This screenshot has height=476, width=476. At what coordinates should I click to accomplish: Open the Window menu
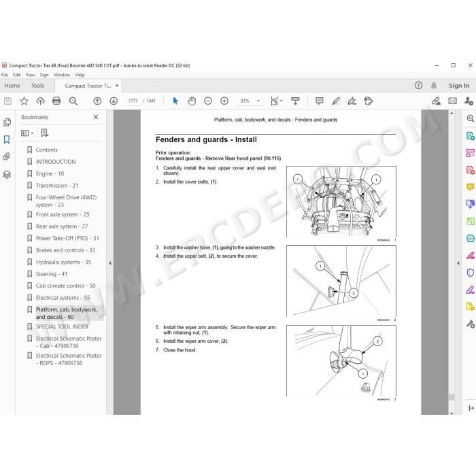point(62,75)
